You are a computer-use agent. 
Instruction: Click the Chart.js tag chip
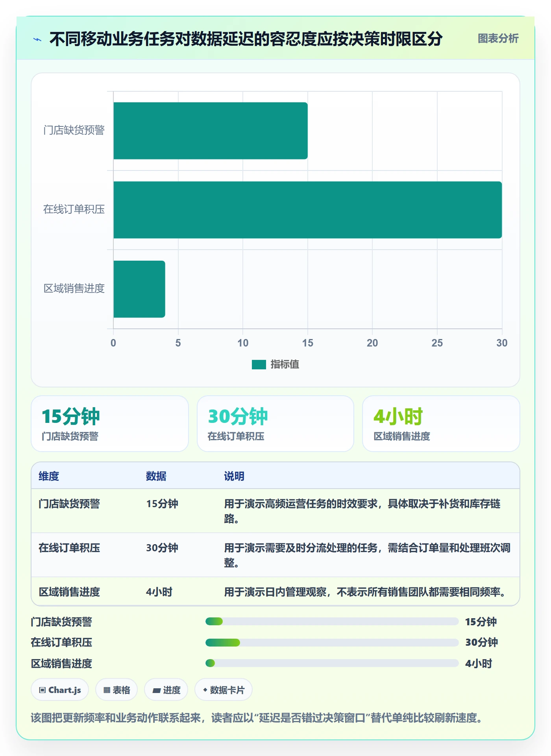point(60,690)
